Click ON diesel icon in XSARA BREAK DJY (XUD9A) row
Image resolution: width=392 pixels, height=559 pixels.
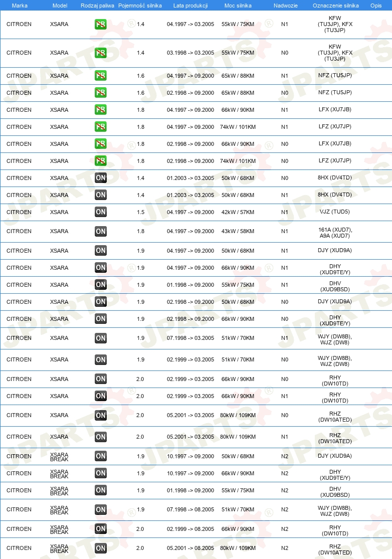(x=100, y=456)
